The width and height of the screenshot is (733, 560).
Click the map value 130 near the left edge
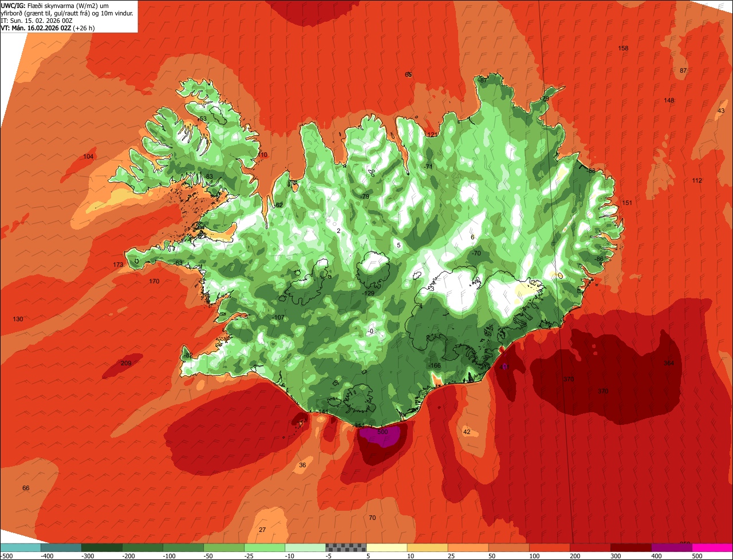(x=18, y=319)
